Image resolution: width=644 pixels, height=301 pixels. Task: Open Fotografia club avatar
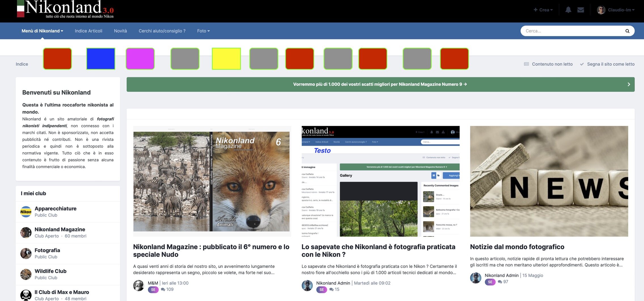click(x=26, y=254)
